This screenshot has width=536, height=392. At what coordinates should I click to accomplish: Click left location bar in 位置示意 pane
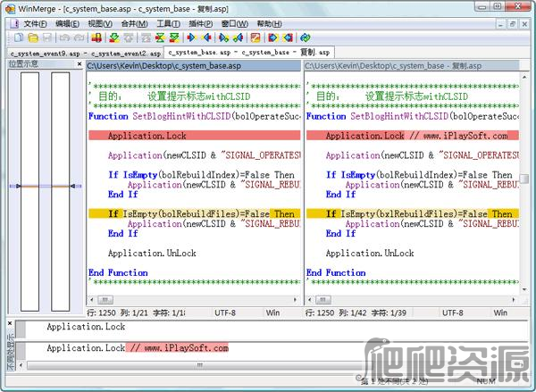pyautogui.click(x=29, y=191)
